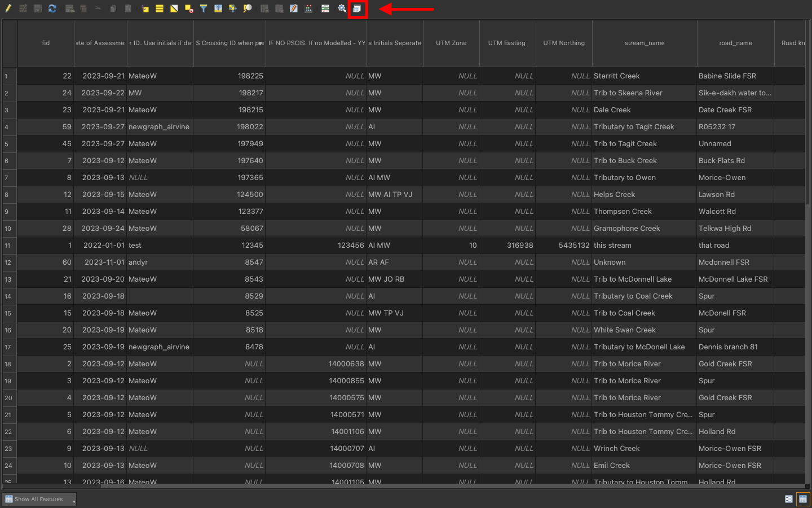
Task: Sort by the stream_name column header
Action: pos(645,43)
